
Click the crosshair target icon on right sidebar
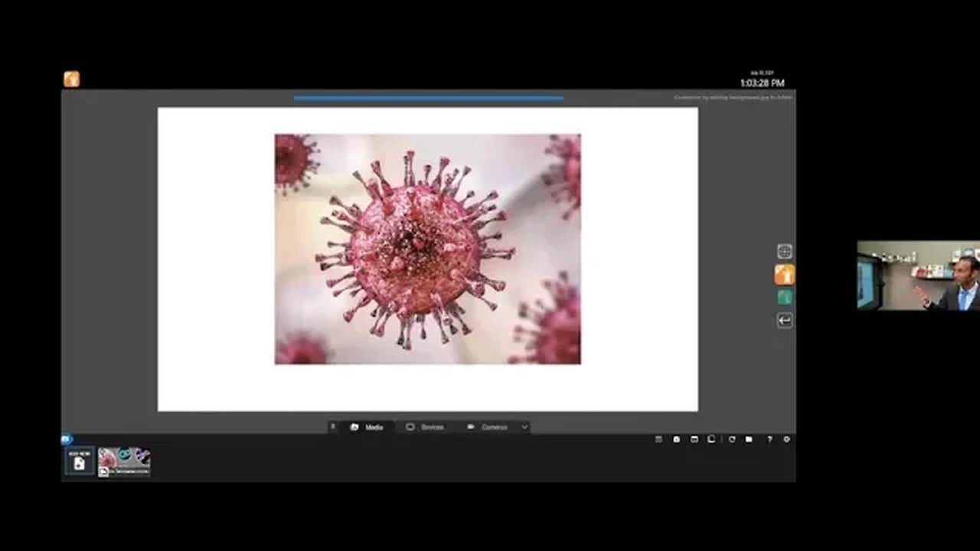(784, 252)
